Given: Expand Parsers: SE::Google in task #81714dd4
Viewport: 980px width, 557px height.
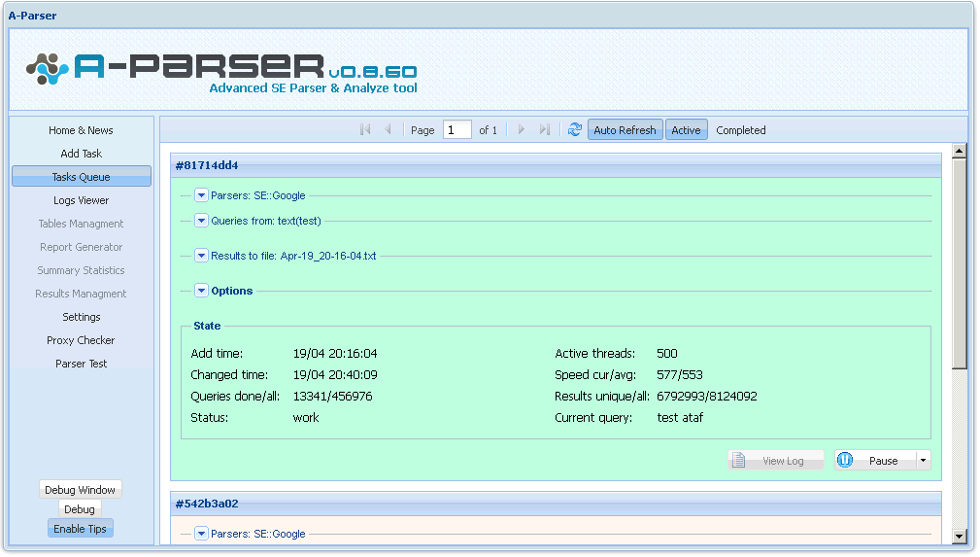Looking at the screenshot, I should click(x=201, y=195).
